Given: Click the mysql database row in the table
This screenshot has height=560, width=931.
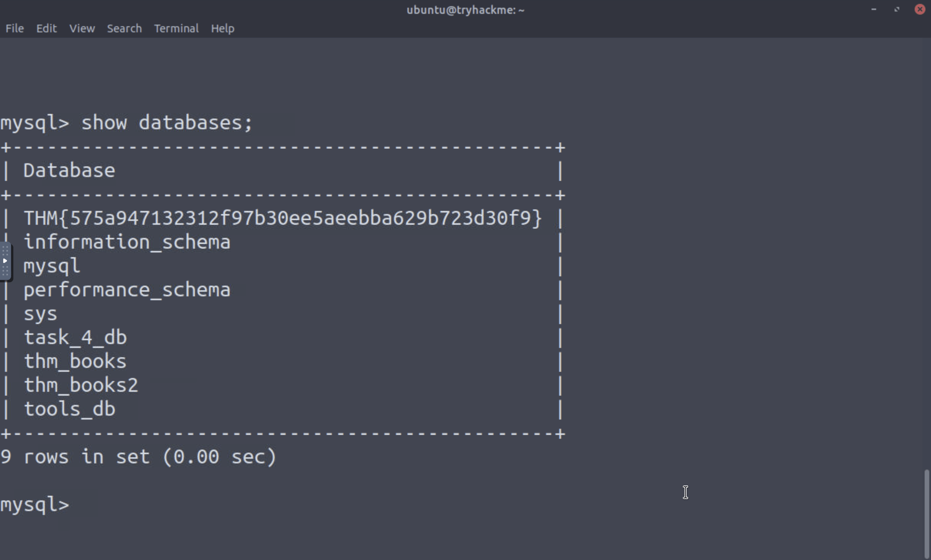Looking at the screenshot, I should pos(52,266).
